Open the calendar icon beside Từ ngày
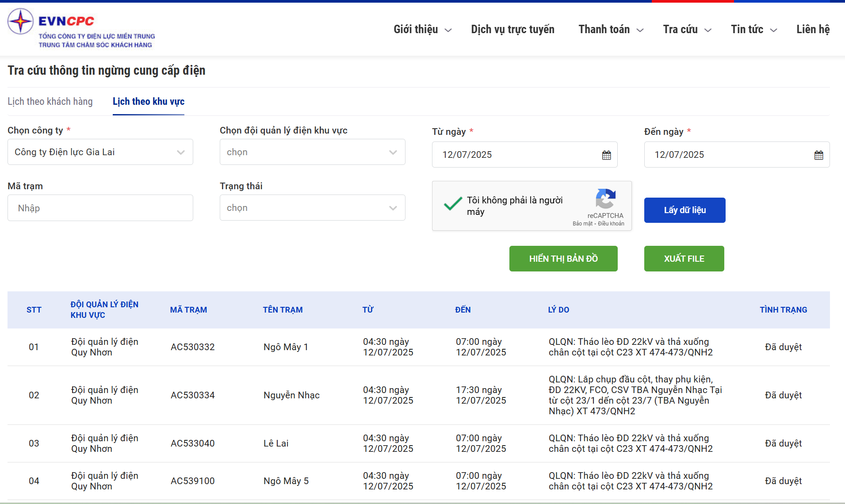The width and height of the screenshot is (845, 504). 606,155
